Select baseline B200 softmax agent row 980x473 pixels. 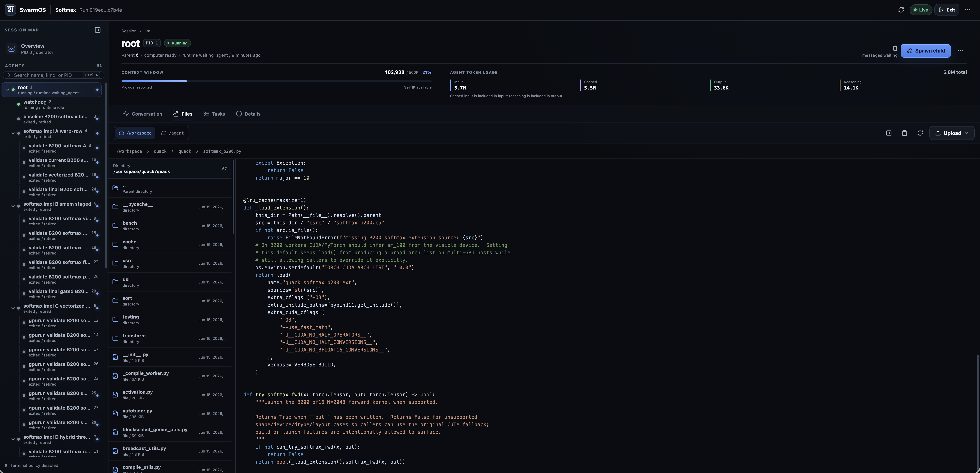[57, 119]
